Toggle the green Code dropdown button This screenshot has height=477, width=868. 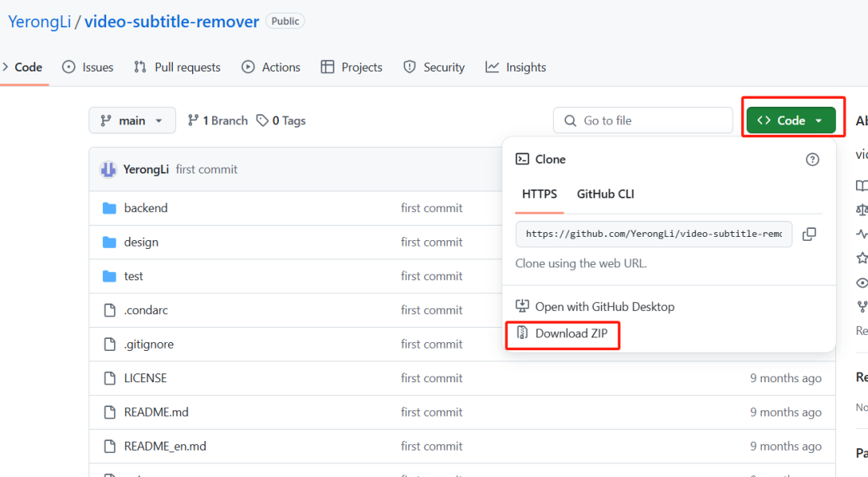coord(791,120)
